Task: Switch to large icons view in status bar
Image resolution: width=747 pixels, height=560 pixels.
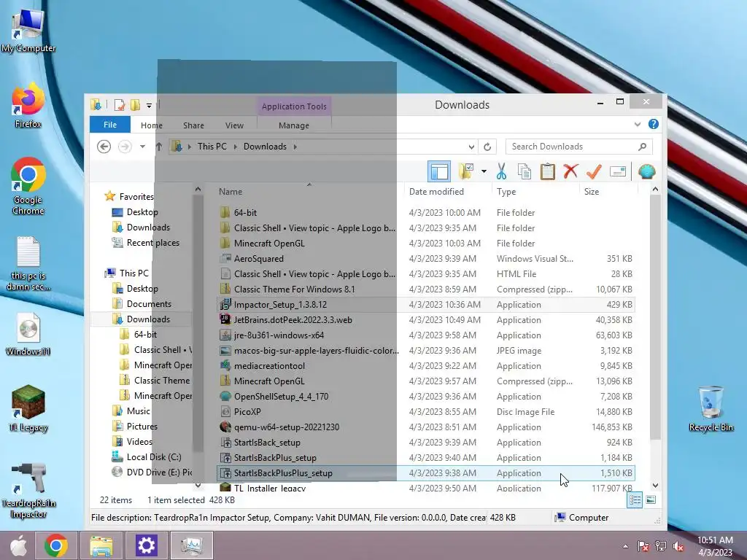Action: (x=650, y=499)
